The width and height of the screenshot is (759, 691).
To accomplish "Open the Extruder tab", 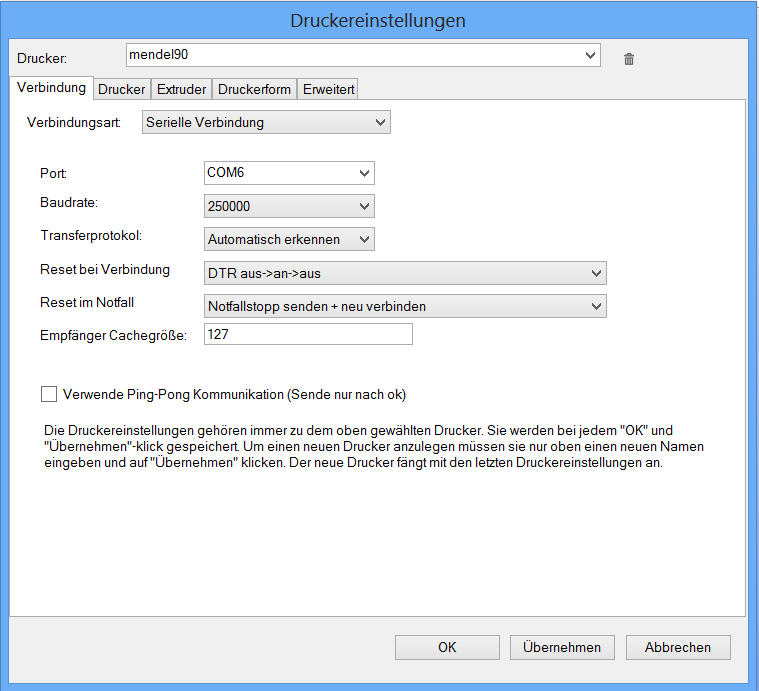I will (x=181, y=89).
